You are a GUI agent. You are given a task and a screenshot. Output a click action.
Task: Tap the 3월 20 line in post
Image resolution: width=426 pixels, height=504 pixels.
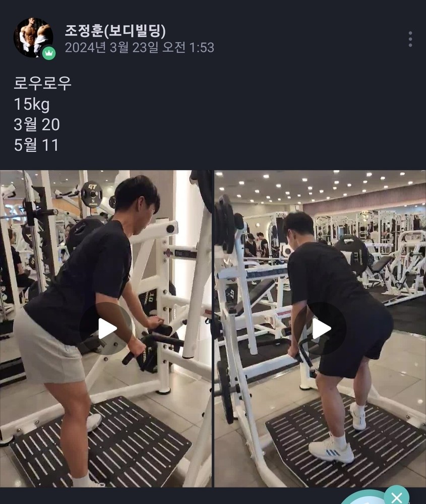click(37, 124)
